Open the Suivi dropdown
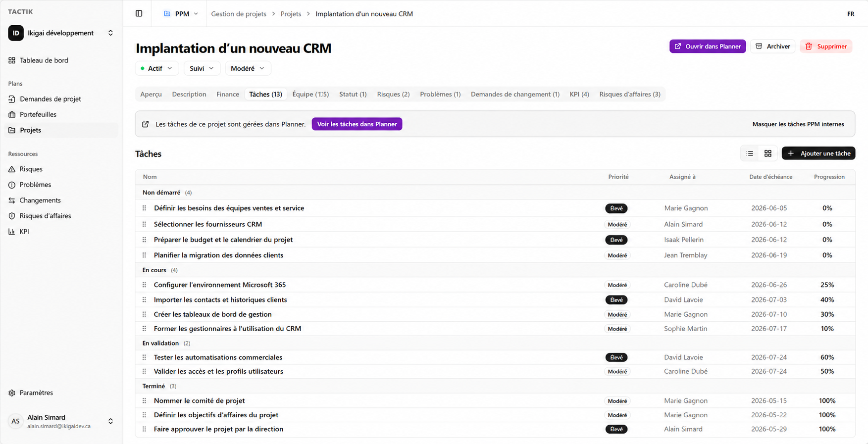This screenshot has height=444, width=868. click(x=202, y=68)
